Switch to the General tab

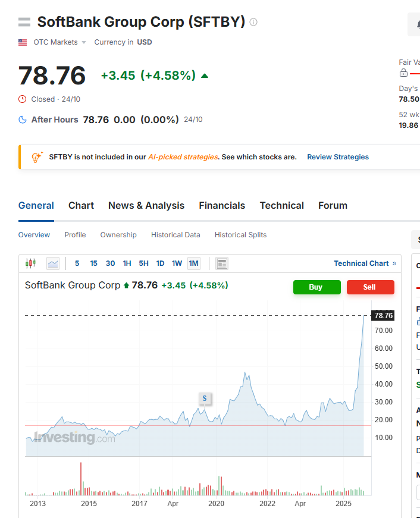(36, 206)
